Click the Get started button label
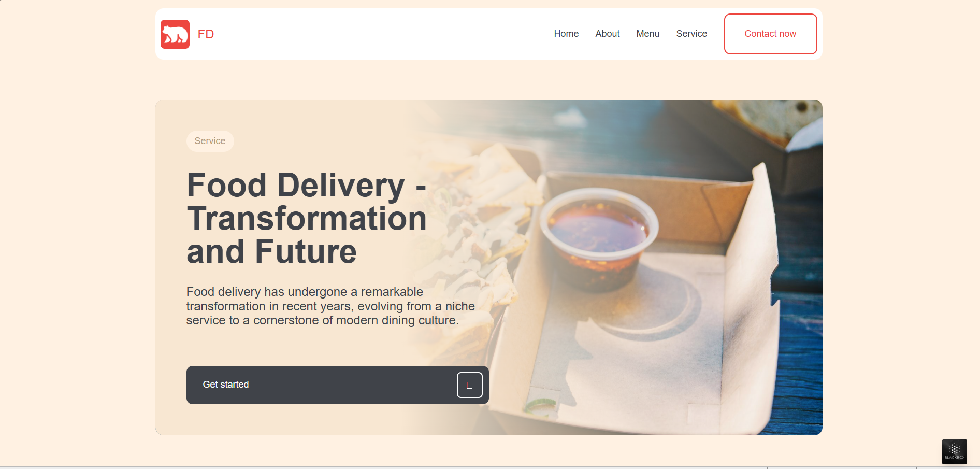The height and width of the screenshot is (469, 980). point(226,385)
